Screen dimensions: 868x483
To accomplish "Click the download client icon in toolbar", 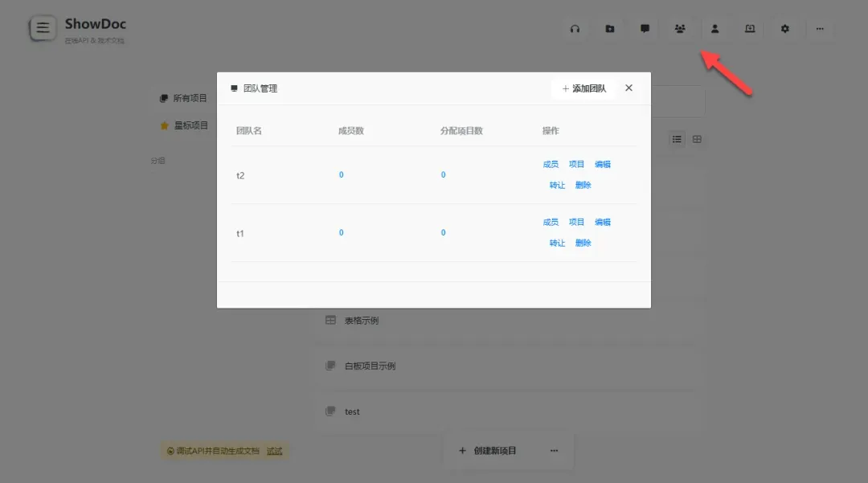I will point(750,29).
